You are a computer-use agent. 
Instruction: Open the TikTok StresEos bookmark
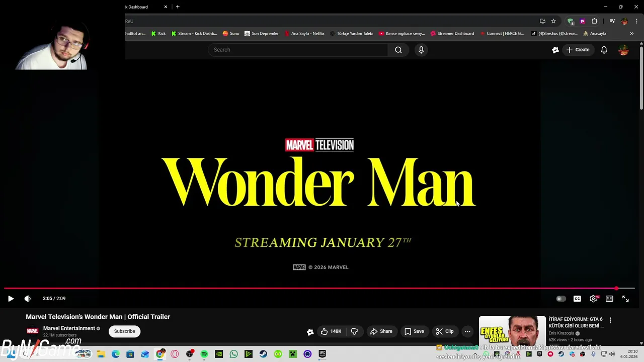(x=554, y=34)
